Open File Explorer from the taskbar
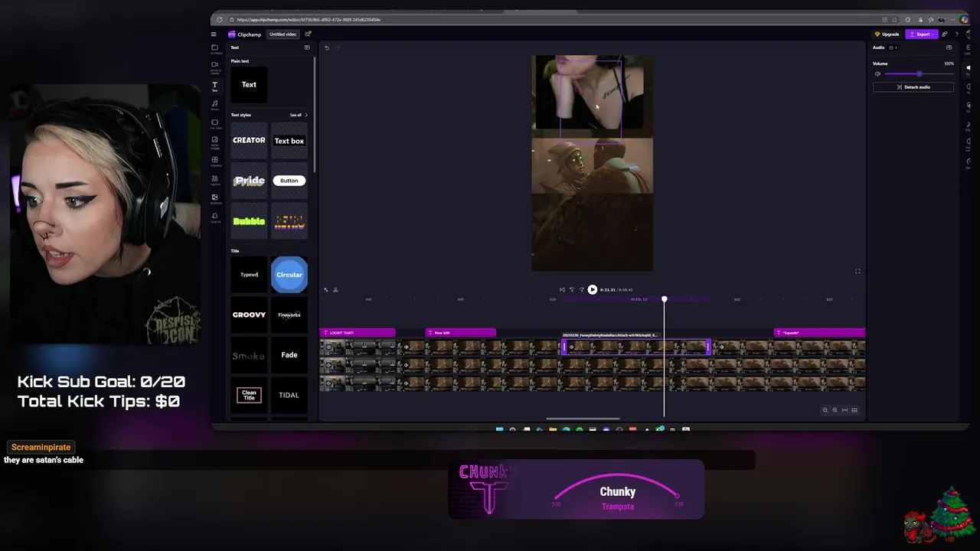The width and height of the screenshot is (980, 551). coord(552,429)
